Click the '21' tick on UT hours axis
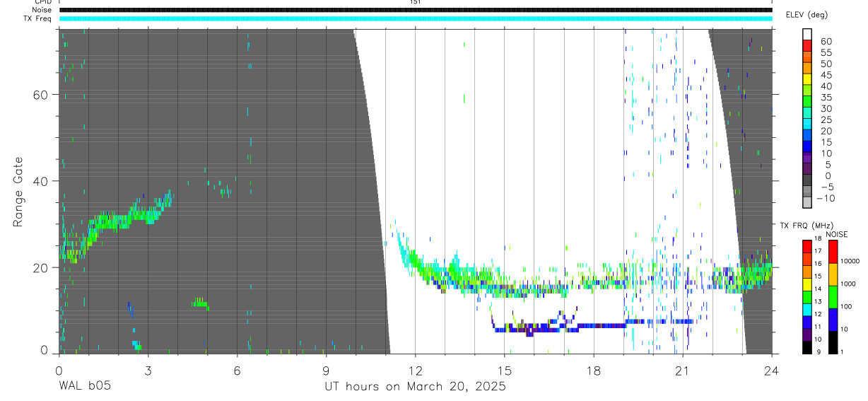The height and width of the screenshot is (401, 868). (683, 370)
